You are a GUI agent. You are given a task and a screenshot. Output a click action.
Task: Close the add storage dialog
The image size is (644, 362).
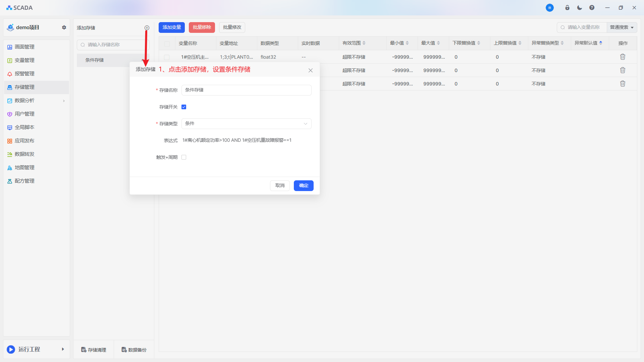(x=310, y=70)
